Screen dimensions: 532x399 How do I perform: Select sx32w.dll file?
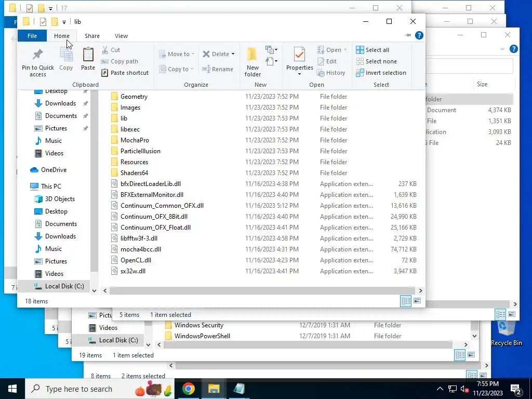point(133,271)
